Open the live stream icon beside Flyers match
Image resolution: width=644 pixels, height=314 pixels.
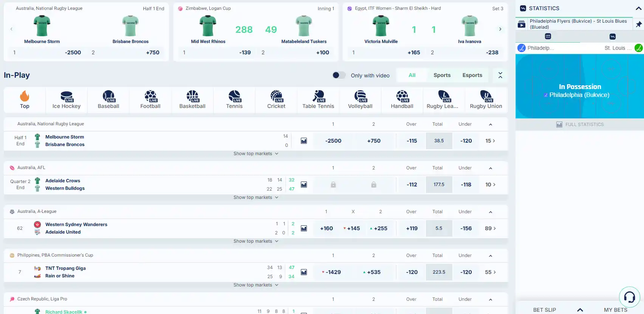click(x=522, y=24)
